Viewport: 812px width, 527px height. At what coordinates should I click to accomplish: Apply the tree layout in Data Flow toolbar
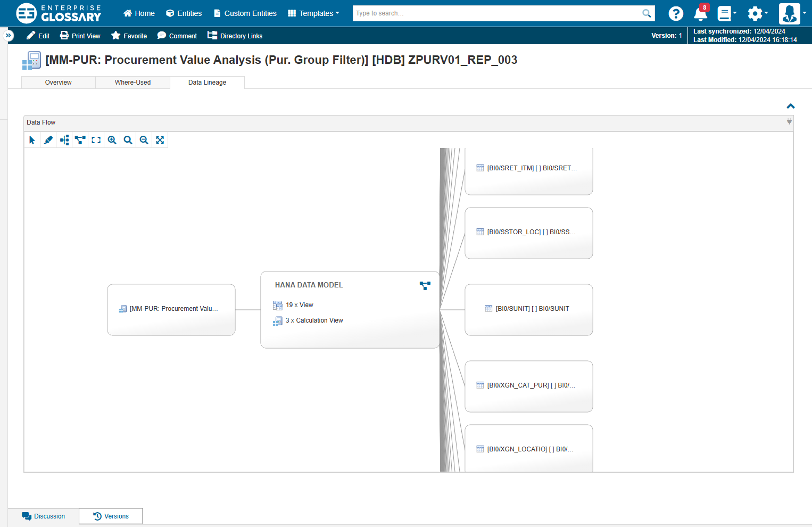[64, 140]
